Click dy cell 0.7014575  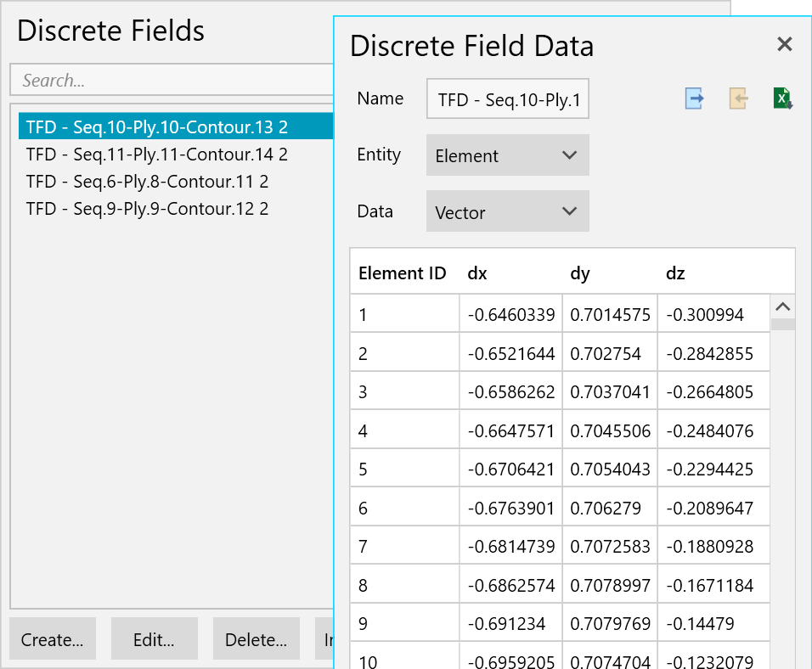[x=610, y=314]
